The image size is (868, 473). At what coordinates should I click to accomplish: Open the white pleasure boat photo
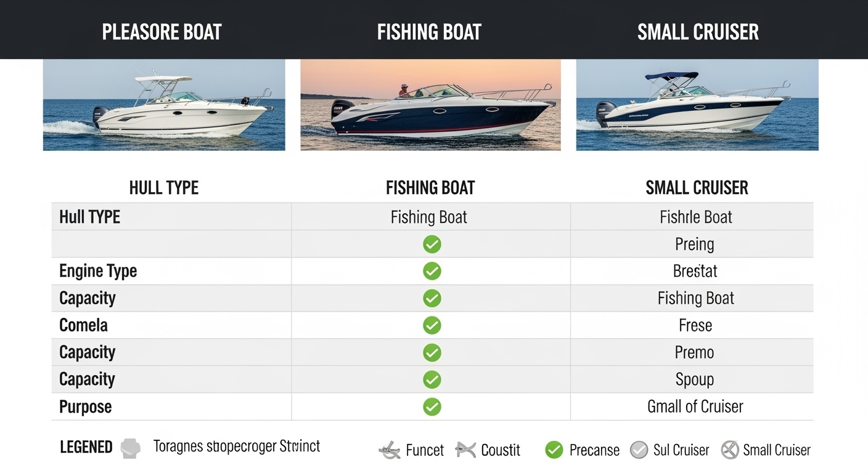pyautogui.click(x=164, y=105)
